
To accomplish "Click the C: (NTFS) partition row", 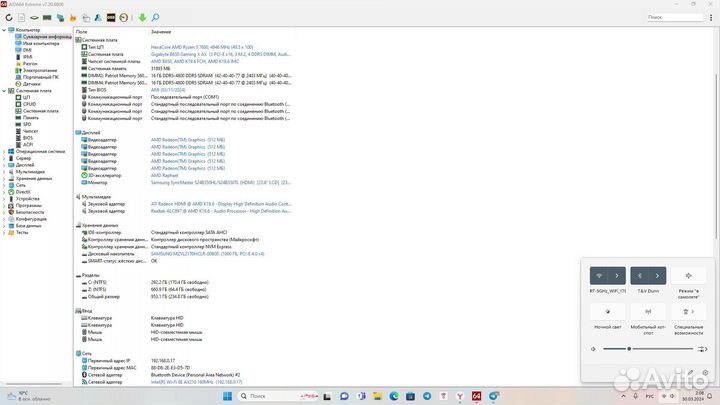I will pos(184,282).
